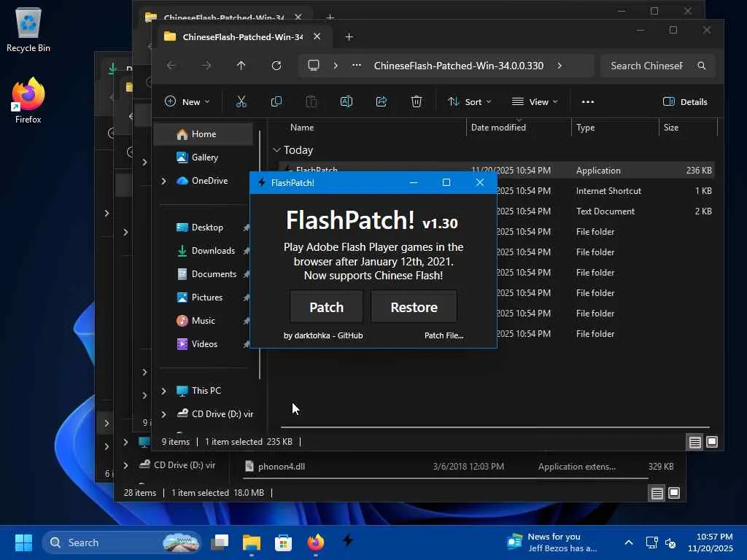This screenshot has height=560, width=747.
Task: Switch front window to large thumbnails view icon
Action: click(x=712, y=442)
